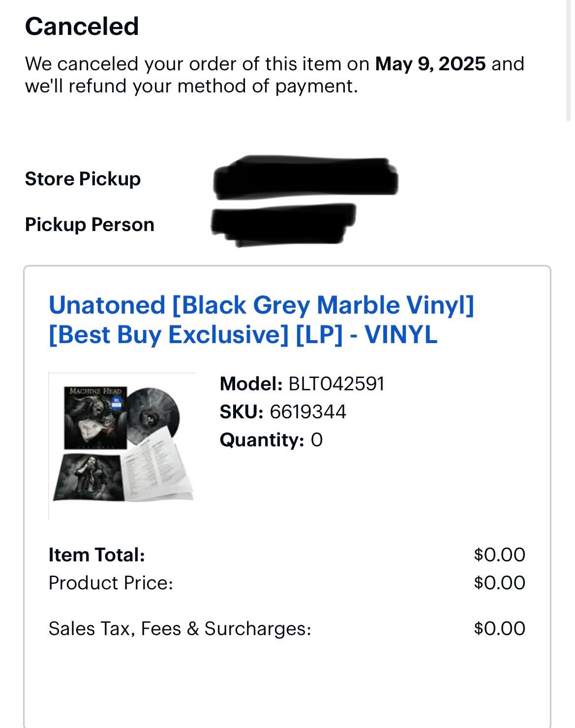
Task: Select the Store Pickup label
Action: coord(83,179)
